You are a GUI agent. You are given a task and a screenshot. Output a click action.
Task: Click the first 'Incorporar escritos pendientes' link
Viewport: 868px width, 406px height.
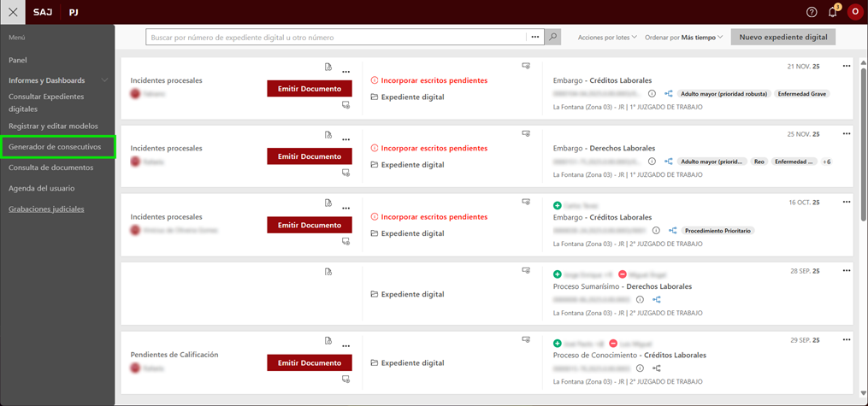click(434, 80)
